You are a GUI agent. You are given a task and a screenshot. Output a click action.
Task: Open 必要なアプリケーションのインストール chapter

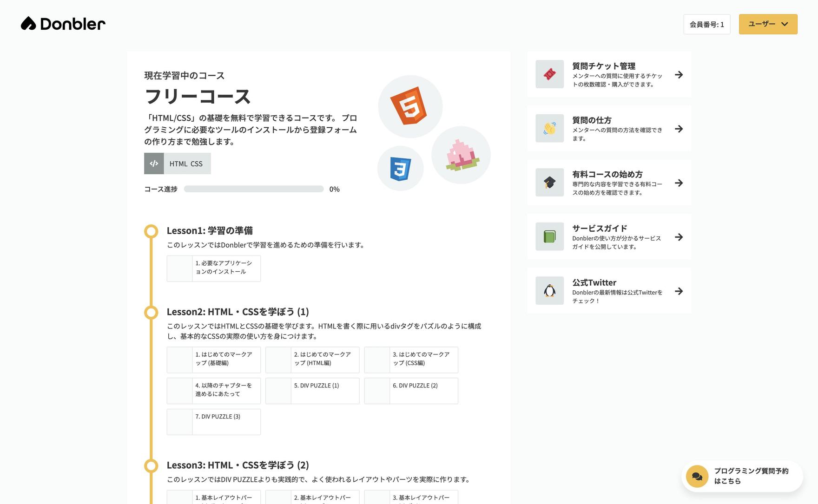pyautogui.click(x=214, y=268)
